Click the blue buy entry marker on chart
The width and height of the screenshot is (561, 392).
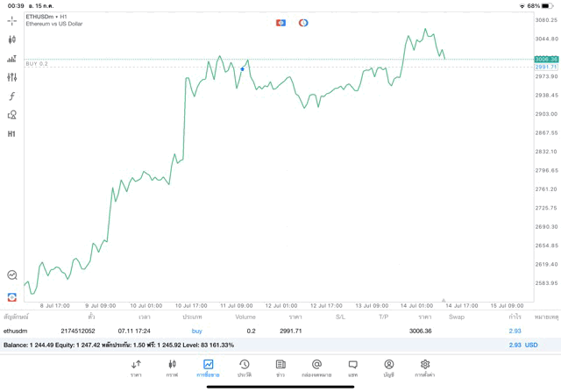243,68
